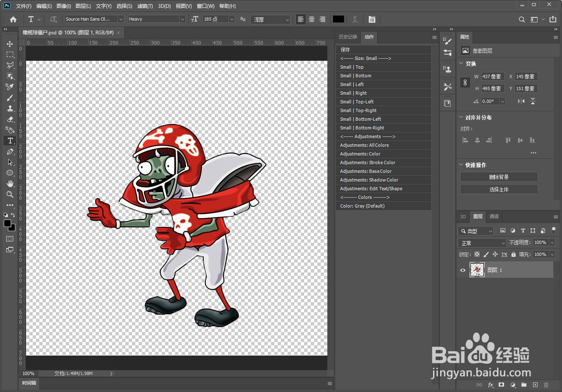Screen dimensions: 562x392
Task: Open fill percentage dropdown arrow
Action: click(552, 254)
